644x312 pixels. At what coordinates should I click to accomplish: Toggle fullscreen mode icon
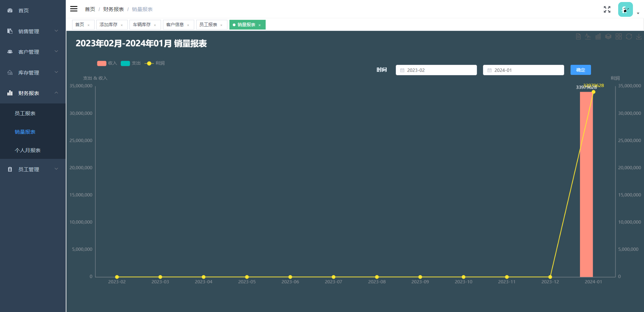[x=607, y=9]
